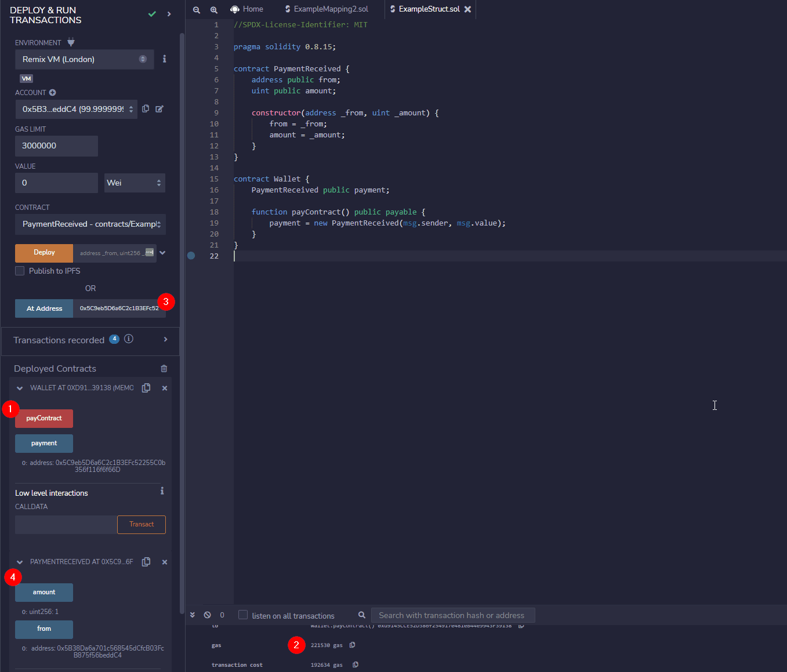Collapse the PAYMENTRECEIVED deployed contract

[x=20, y=562]
